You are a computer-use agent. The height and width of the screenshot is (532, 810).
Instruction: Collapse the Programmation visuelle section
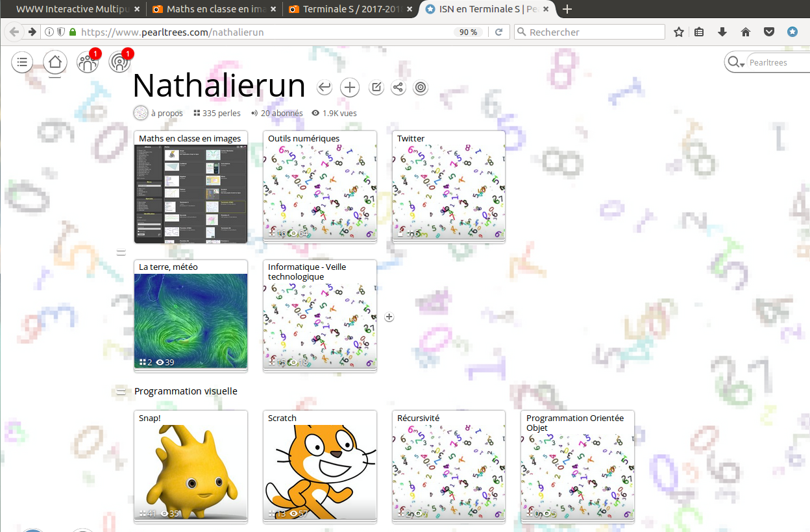pos(121,391)
